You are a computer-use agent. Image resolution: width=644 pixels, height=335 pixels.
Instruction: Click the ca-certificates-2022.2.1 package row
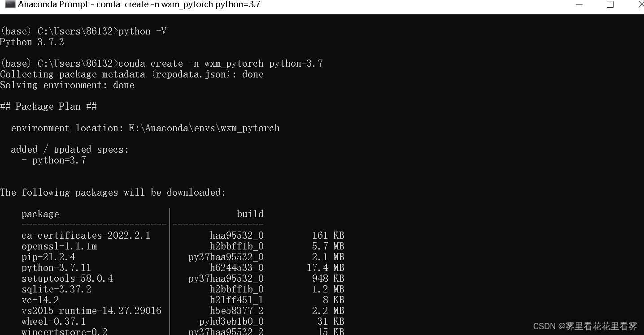183,236
